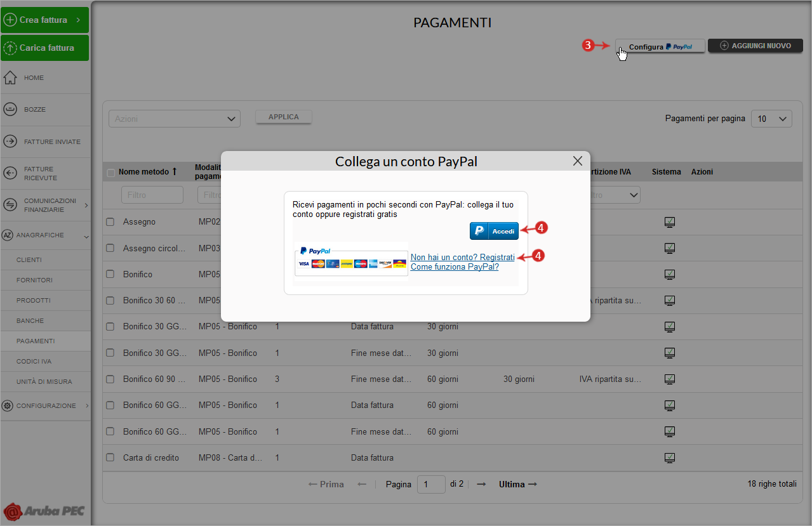
Task: Click the Carica fattura upload icon
Action: coord(10,48)
